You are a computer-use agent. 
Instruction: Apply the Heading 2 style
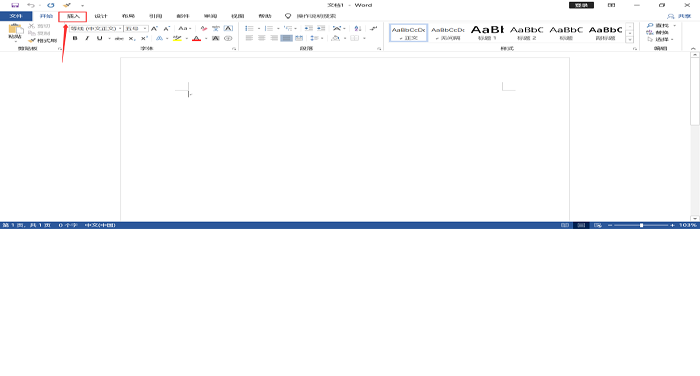pyautogui.click(x=526, y=33)
